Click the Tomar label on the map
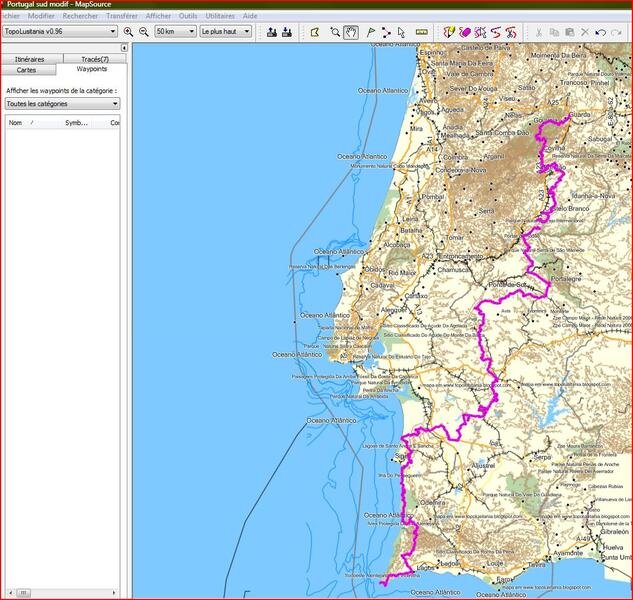Image resolution: width=633 pixels, height=600 pixels. 454,237
